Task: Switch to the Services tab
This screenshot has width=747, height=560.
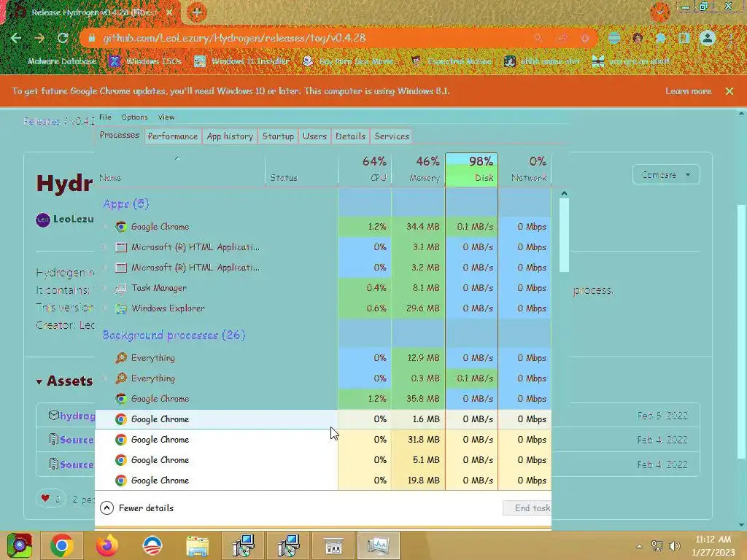Action: (x=392, y=136)
